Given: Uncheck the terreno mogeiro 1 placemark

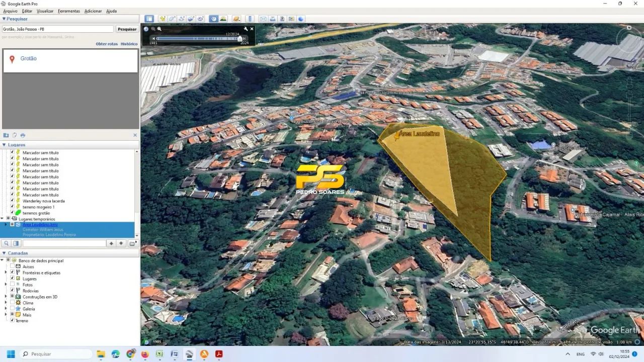Looking at the screenshot, I should click(x=12, y=207).
